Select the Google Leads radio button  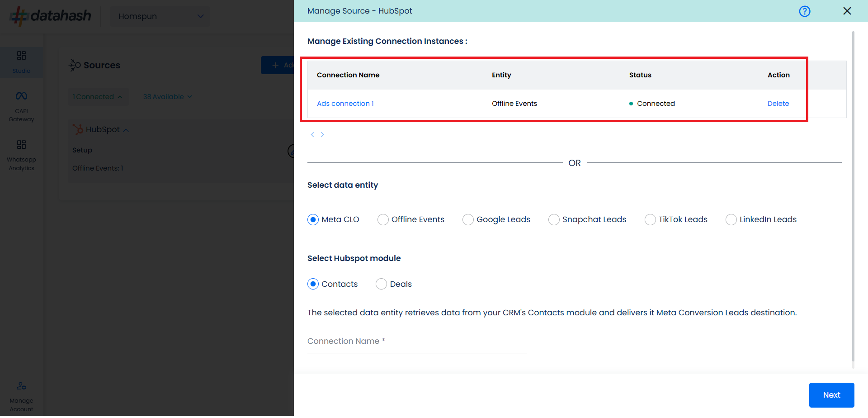[468, 219]
